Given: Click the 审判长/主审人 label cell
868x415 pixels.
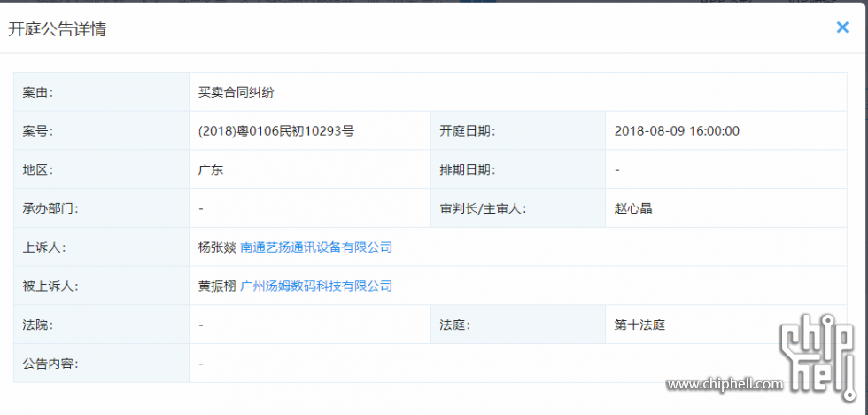Looking at the screenshot, I should pyautogui.click(x=518, y=208).
